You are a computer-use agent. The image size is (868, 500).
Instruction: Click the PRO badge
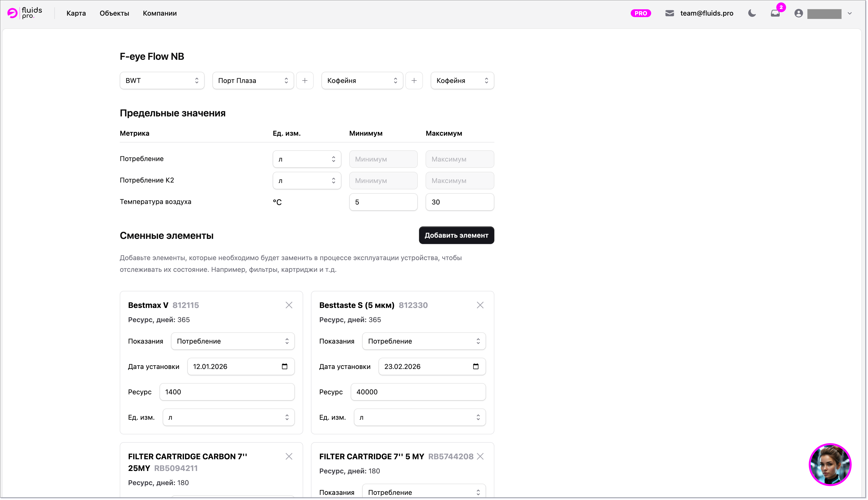[x=640, y=13]
